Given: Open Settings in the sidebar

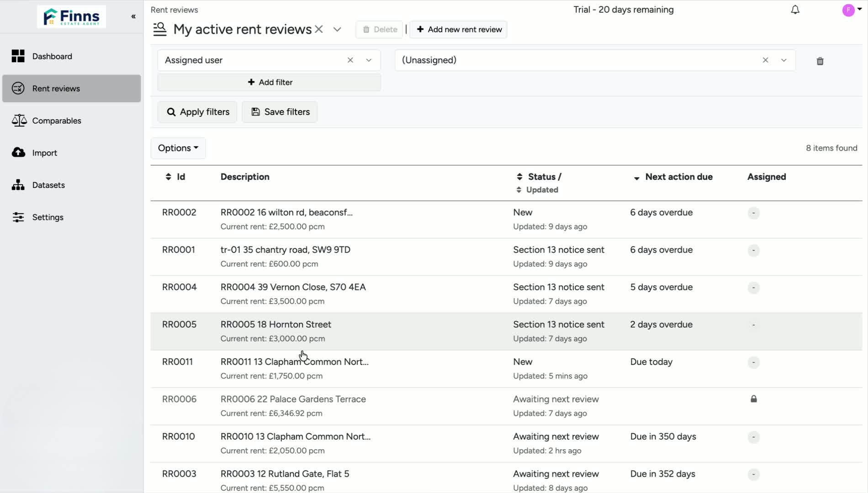Looking at the screenshot, I should click(x=72, y=217).
